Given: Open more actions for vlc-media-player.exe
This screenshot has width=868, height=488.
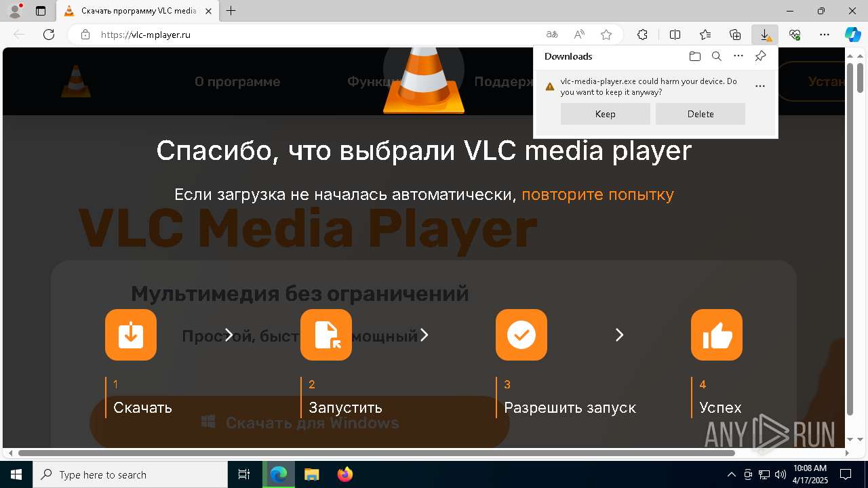Looking at the screenshot, I should tap(760, 86).
